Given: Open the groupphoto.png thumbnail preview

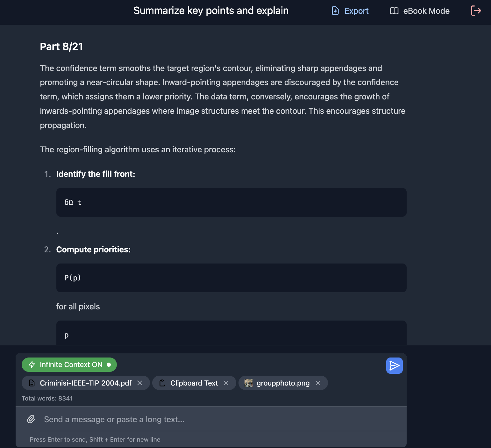Looking at the screenshot, I should [248, 383].
